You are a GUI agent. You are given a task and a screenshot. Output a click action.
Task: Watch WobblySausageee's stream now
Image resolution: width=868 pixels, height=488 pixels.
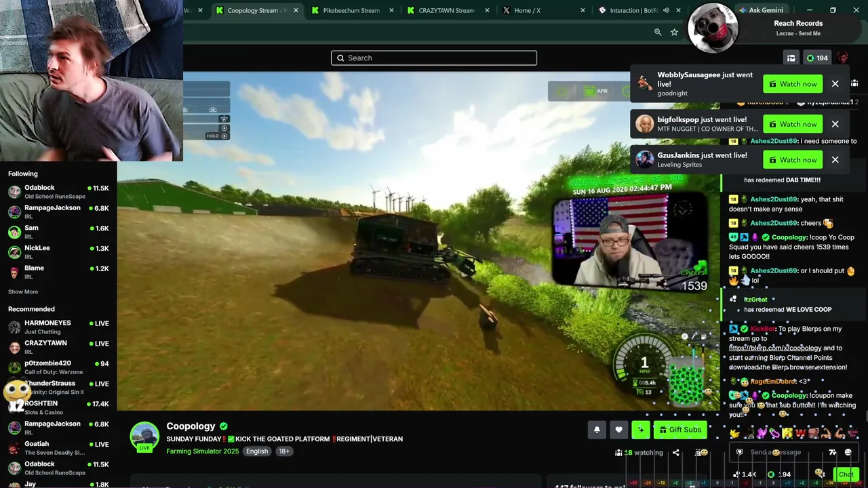click(x=793, y=84)
